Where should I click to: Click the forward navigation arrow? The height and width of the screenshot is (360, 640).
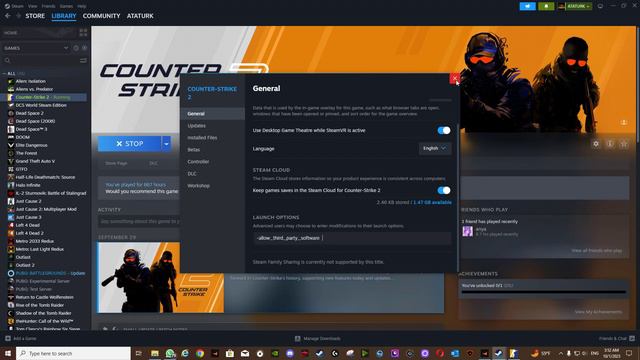point(18,16)
